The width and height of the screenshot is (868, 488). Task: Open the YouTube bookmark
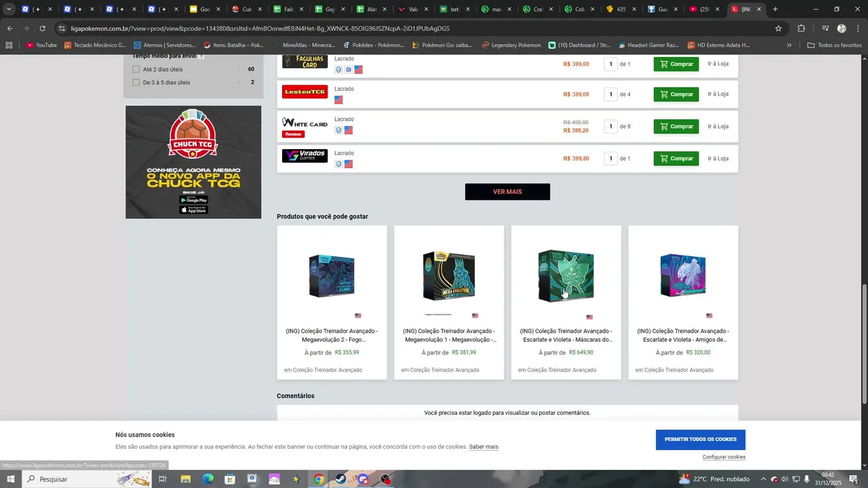41,45
